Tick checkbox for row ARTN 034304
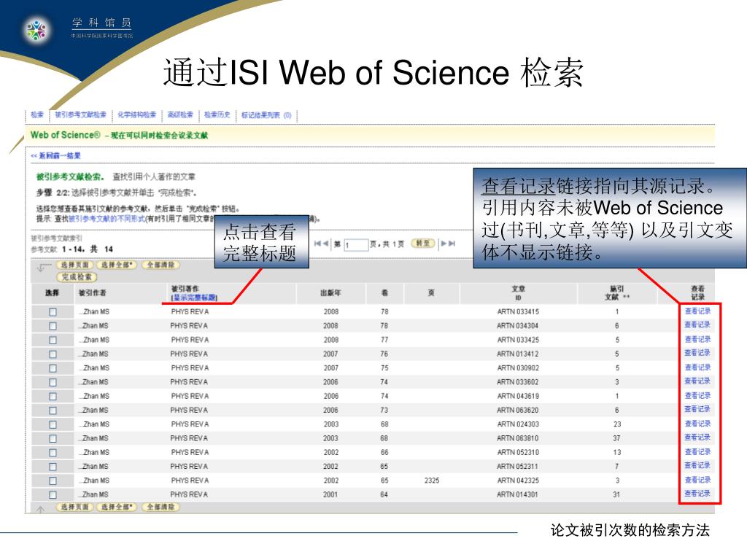 pos(53,326)
